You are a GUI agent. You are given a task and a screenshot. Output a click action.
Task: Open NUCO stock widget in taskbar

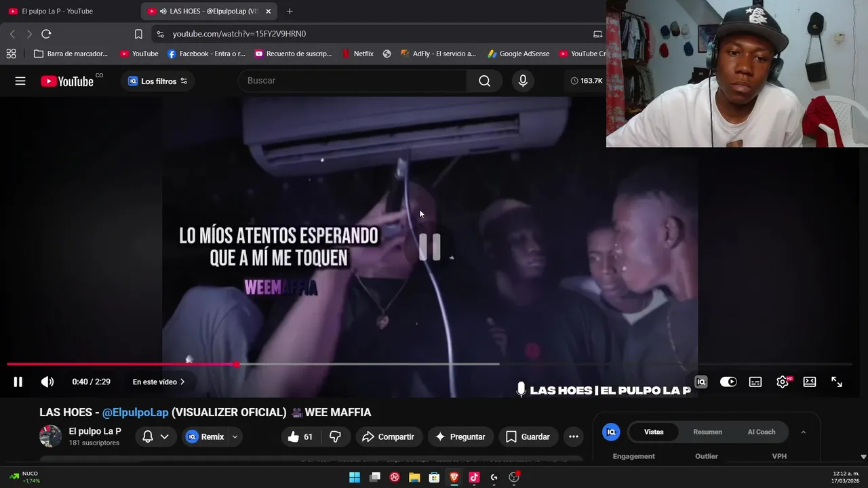tap(24, 477)
